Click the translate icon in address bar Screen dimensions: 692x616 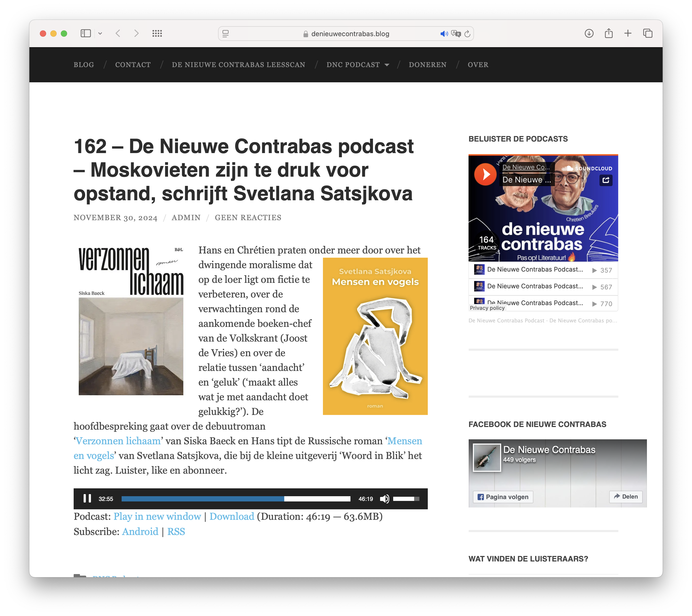click(x=456, y=34)
